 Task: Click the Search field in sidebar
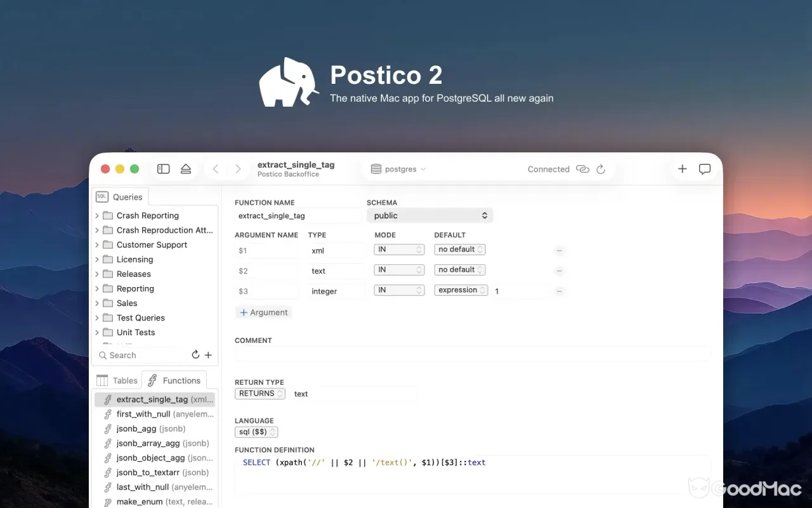coord(142,355)
